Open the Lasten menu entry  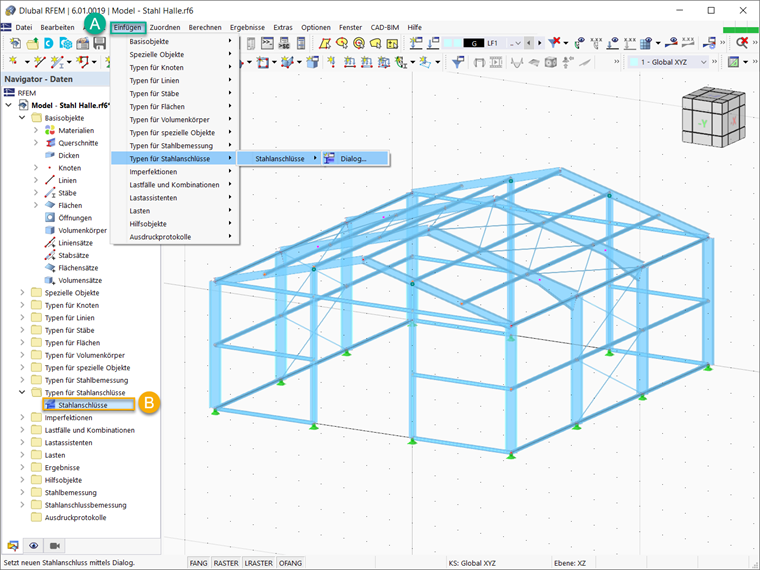[x=175, y=211]
